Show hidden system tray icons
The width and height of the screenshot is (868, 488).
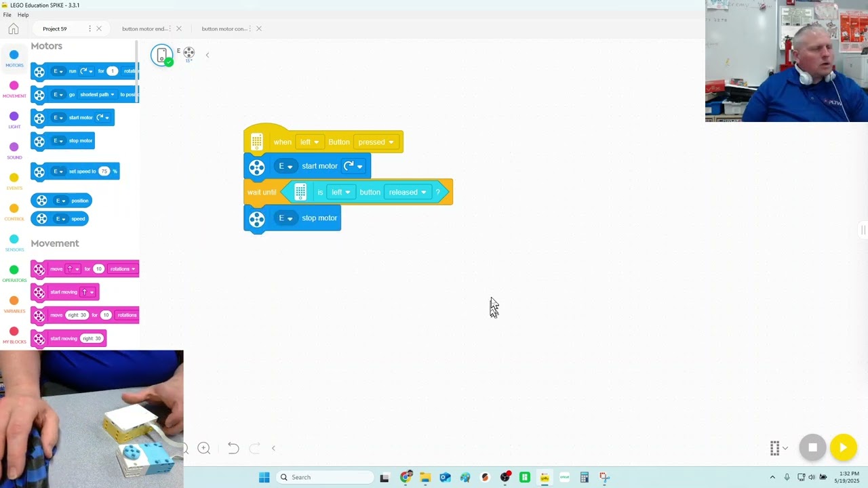pyautogui.click(x=772, y=477)
